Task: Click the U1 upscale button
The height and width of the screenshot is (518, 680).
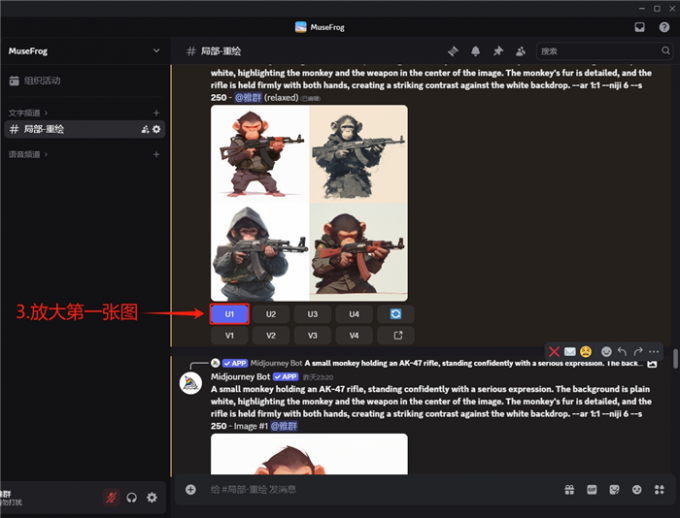Action: (229, 314)
